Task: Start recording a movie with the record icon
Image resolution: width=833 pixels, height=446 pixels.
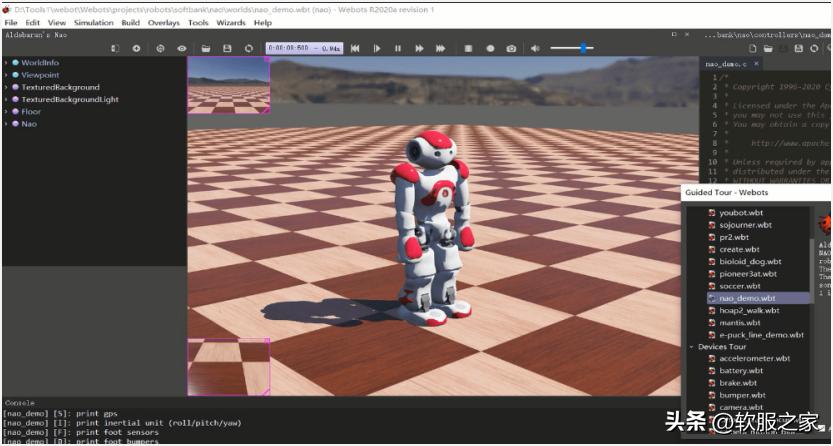Action: click(490, 48)
